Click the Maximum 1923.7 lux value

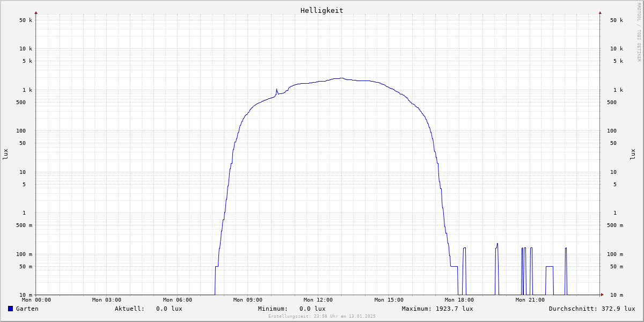pos(455,309)
